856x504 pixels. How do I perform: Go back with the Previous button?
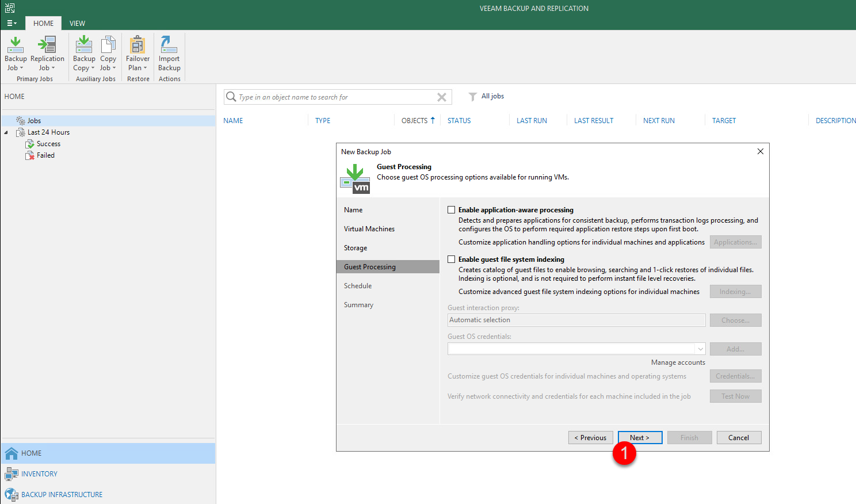pos(591,438)
